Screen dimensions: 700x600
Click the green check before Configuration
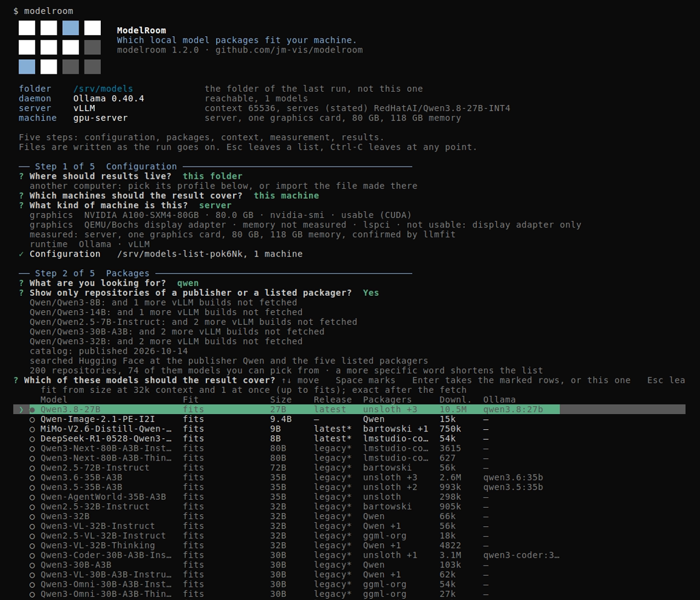tap(21, 254)
